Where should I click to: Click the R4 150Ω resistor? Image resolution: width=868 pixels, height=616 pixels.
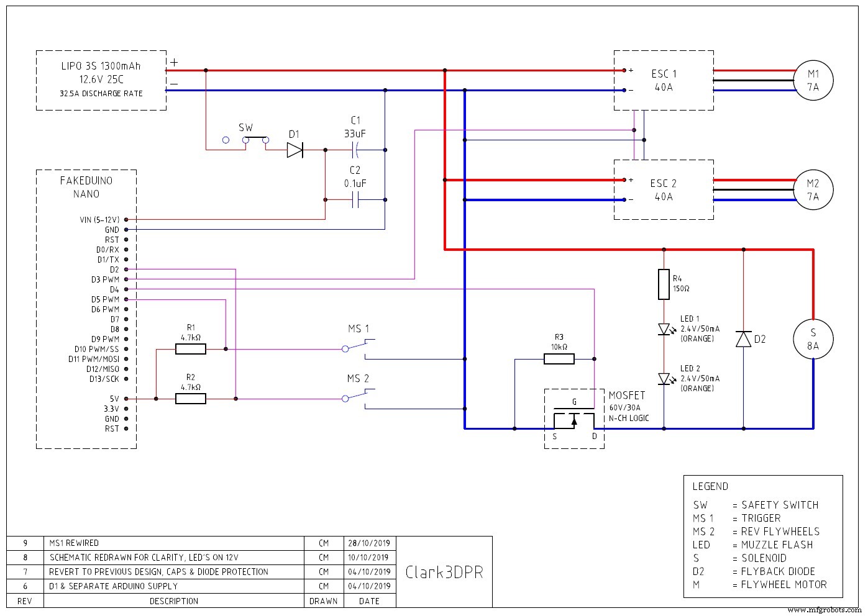click(x=664, y=284)
